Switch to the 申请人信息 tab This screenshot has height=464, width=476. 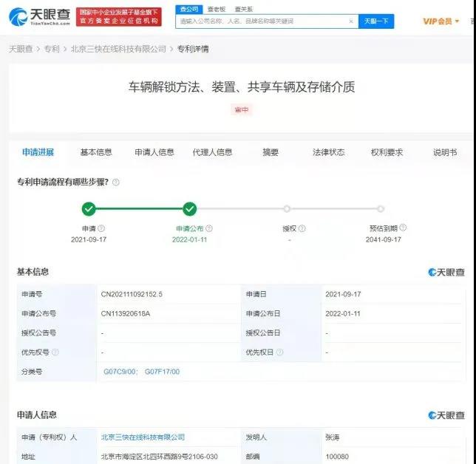click(154, 152)
